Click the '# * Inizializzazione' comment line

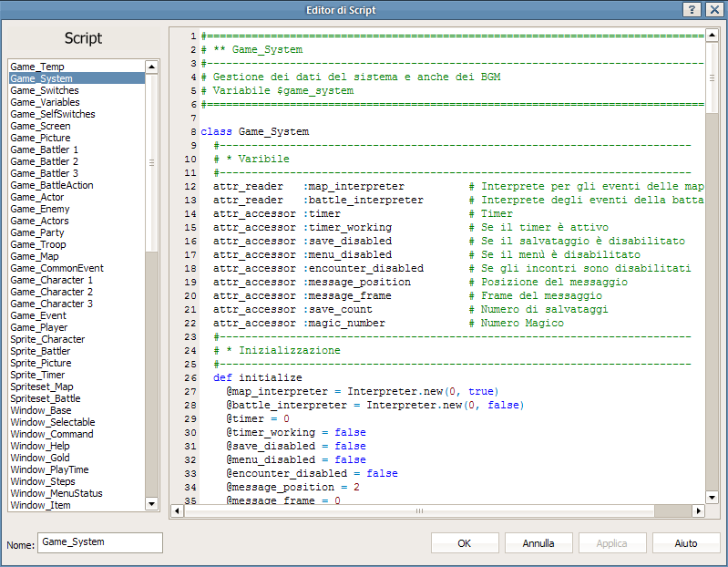[x=277, y=350]
